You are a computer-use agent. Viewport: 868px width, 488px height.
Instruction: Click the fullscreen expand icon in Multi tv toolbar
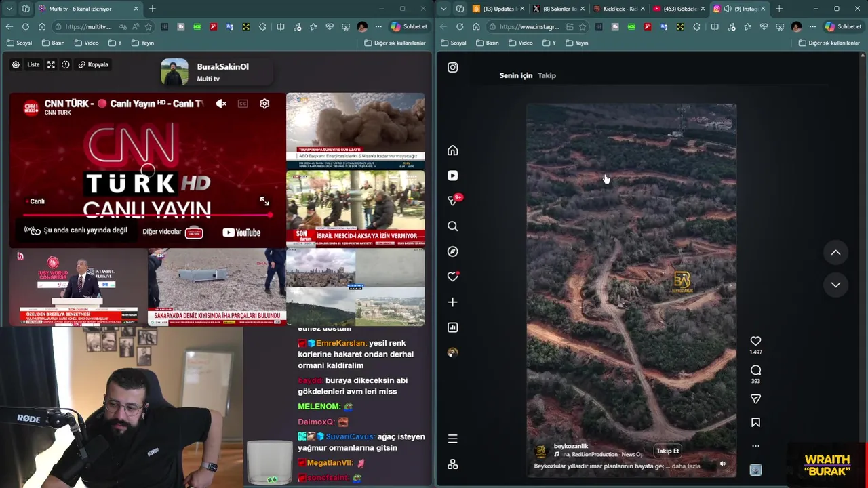(51, 64)
